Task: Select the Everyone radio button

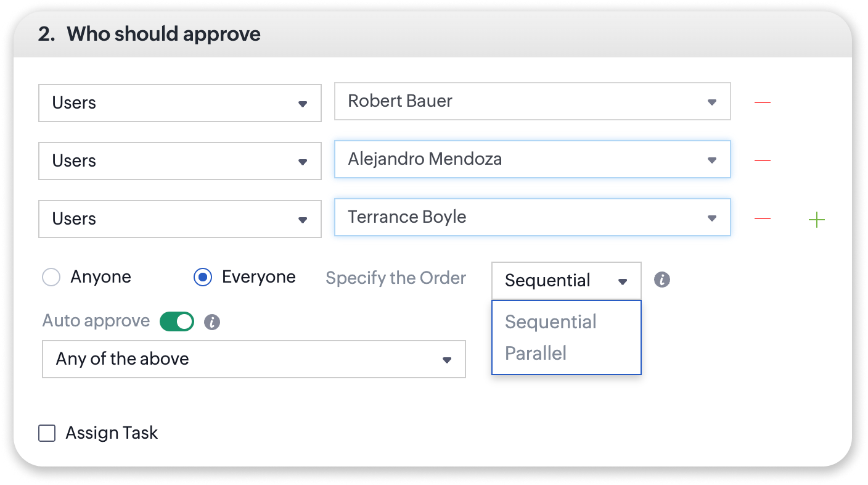Action: (x=203, y=278)
